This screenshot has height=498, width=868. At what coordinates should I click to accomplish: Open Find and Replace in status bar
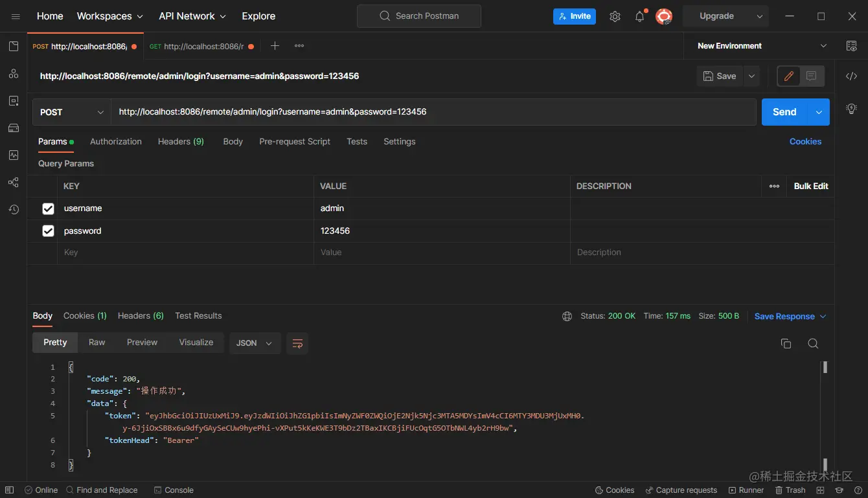[102, 490]
